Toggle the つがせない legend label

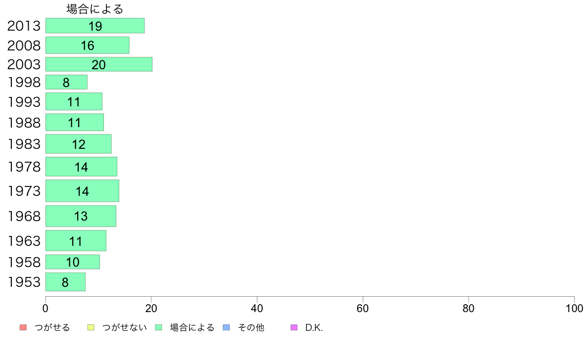pyautogui.click(x=125, y=327)
